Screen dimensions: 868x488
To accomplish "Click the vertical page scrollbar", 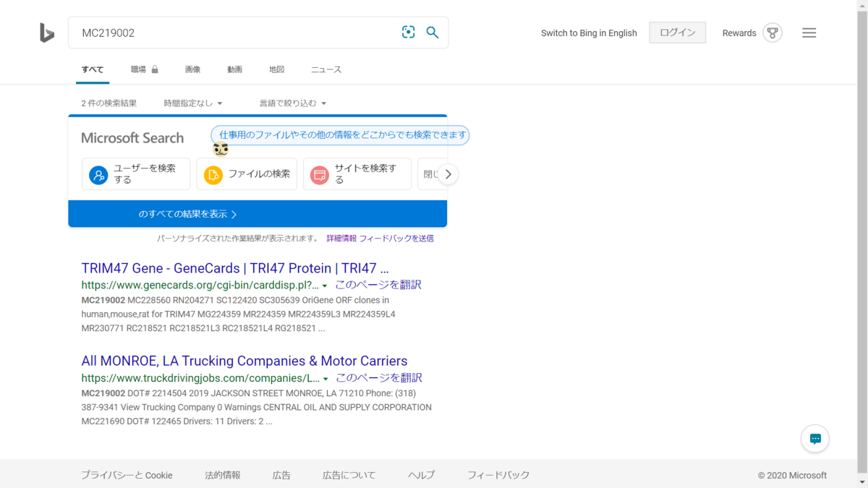I will coord(862,244).
